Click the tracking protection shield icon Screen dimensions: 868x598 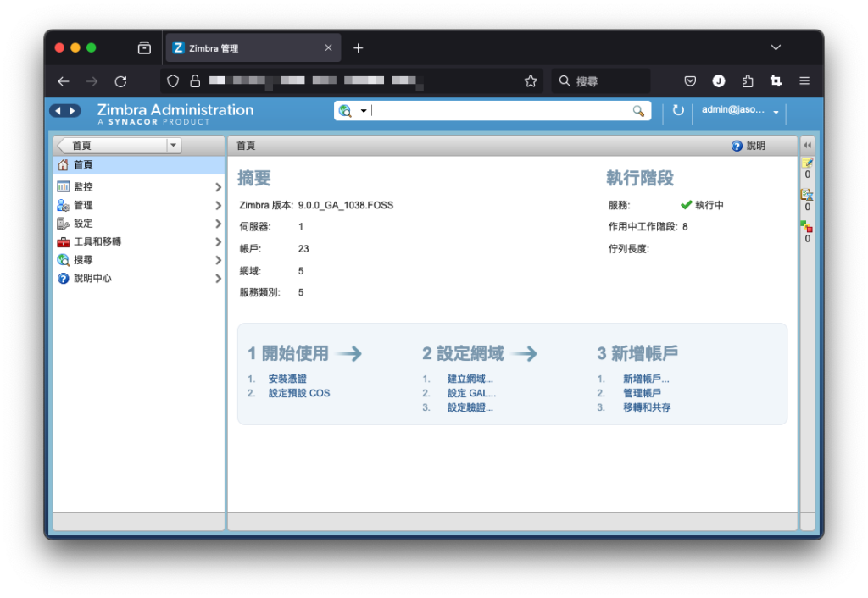pyautogui.click(x=173, y=81)
